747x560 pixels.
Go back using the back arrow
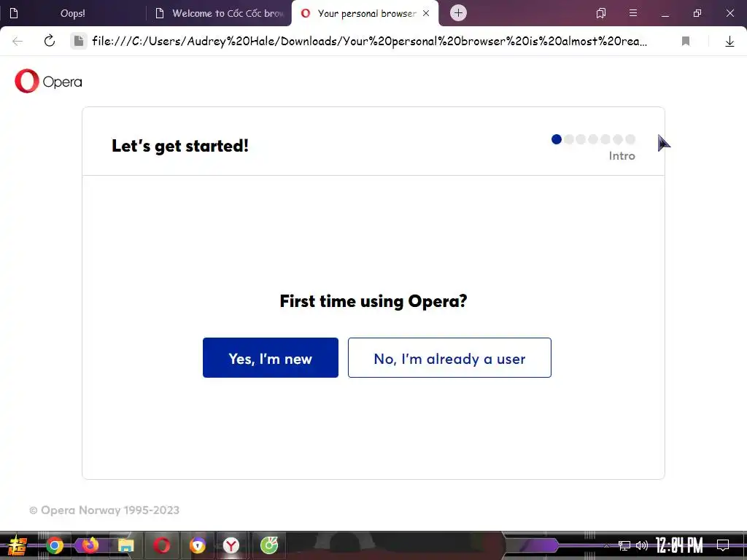coord(18,42)
